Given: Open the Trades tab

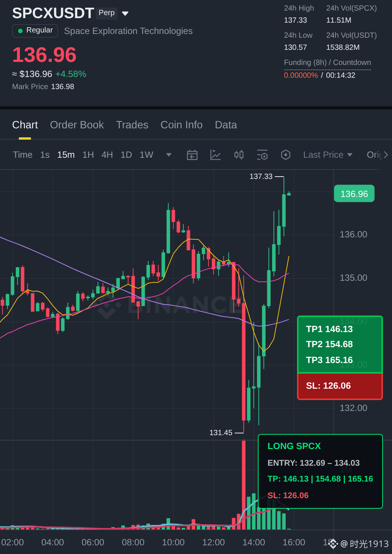Looking at the screenshot, I should click(x=132, y=125).
